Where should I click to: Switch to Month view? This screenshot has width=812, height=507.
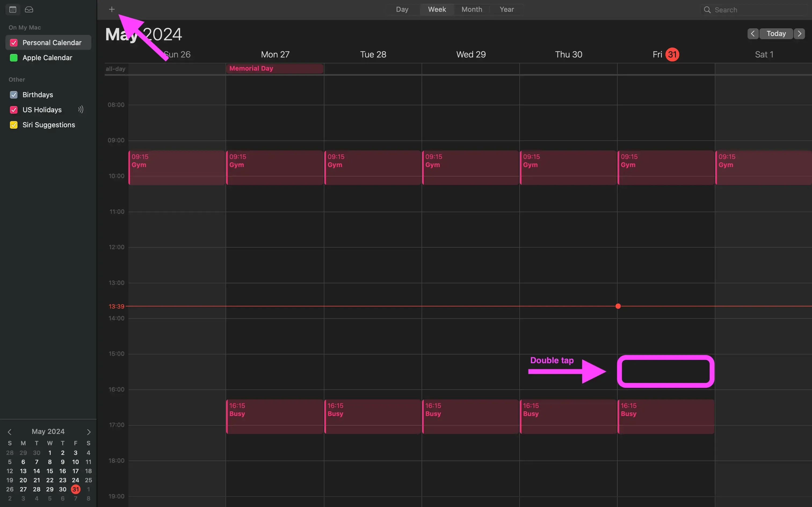point(471,9)
